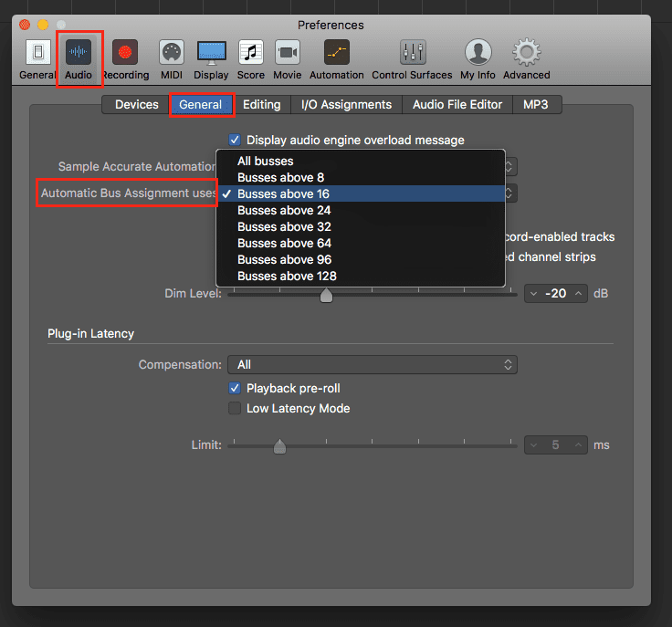Choose Busses above 64
672x627 pixels.
[x=361, y=244]
